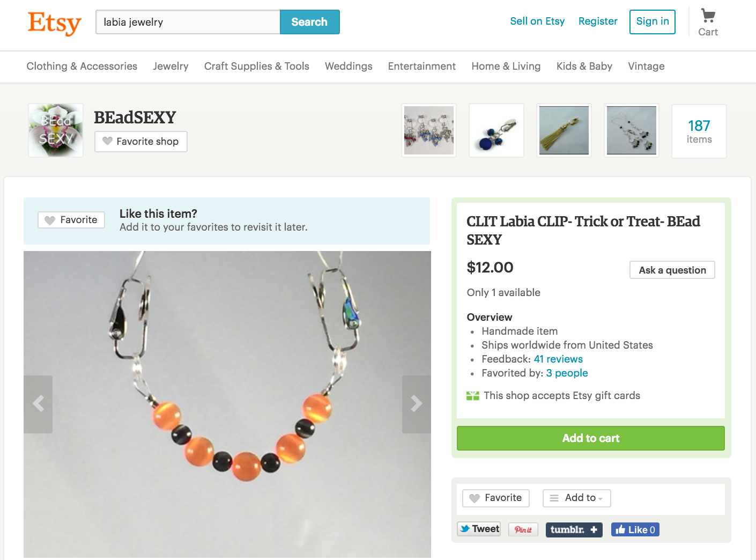Open the 41 reviews link
The width and height of the screenshot is (756, 560).
tap(558, 359)
